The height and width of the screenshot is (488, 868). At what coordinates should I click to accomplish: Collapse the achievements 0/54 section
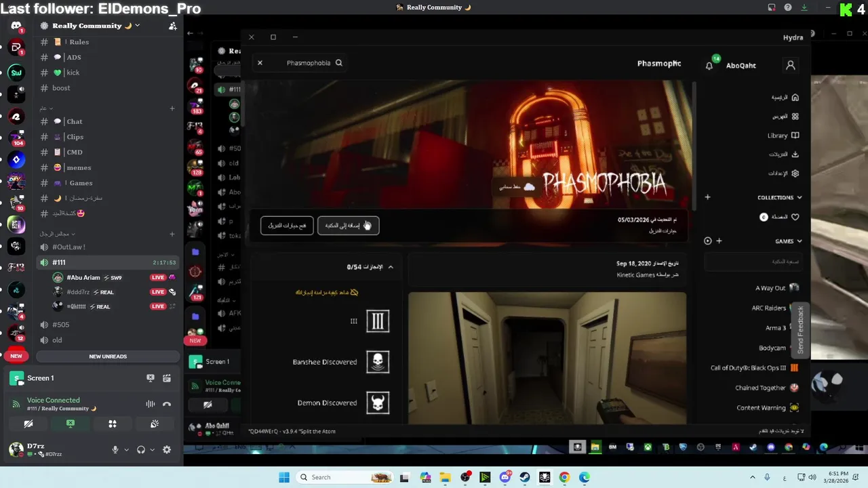tap(391, 267)
